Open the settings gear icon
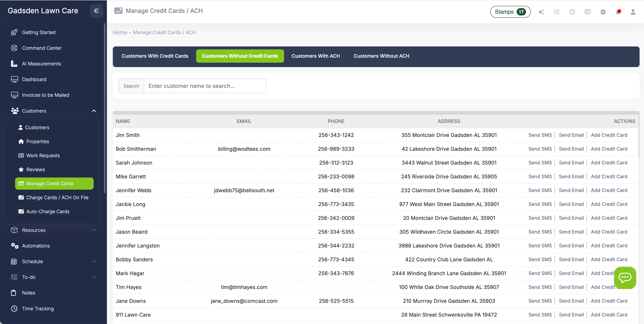The height and width of the screenshot is (324, 644). point(603,11)
